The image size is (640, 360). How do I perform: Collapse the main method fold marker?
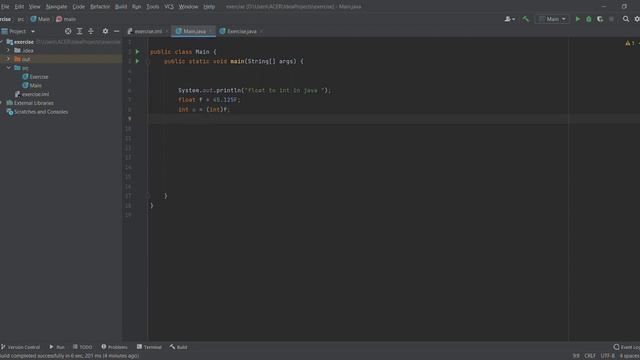[x=149, y=62]
